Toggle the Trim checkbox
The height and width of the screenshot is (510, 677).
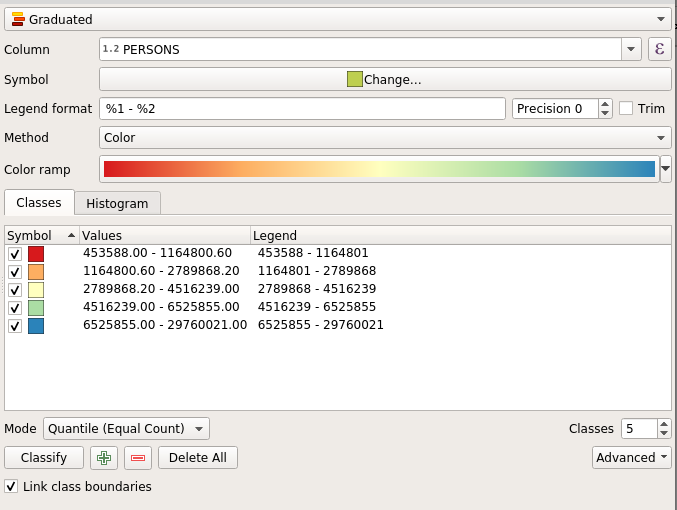click(626, 108)
